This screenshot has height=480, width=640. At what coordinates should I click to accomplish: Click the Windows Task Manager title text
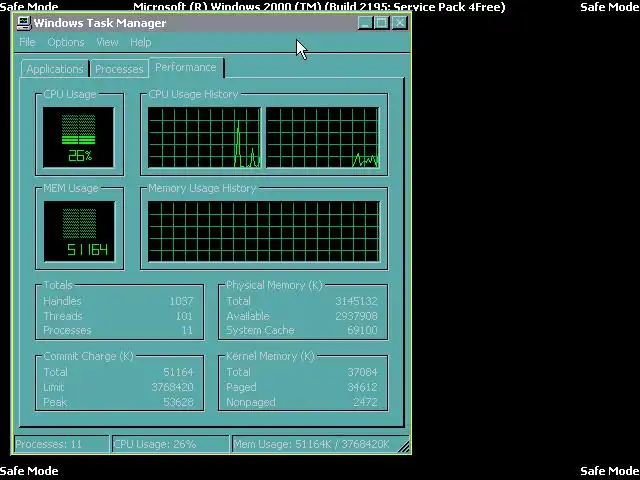click(100, 23)
